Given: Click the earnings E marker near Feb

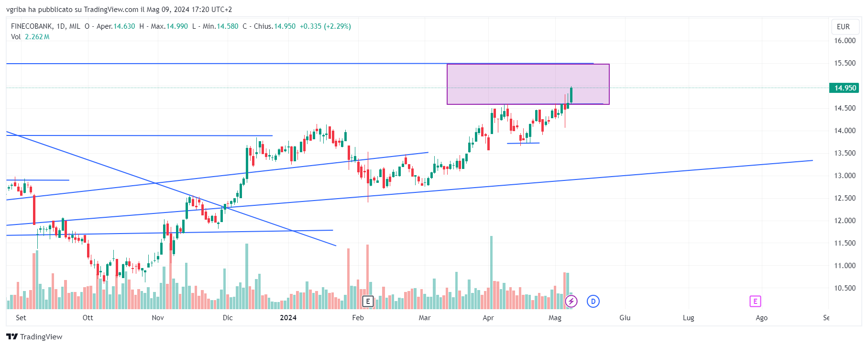Looking at the screenshot, I should 368,301.
